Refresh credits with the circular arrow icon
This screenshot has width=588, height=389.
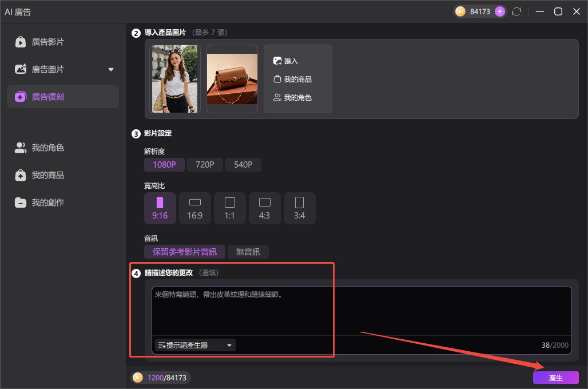point(517,11)
